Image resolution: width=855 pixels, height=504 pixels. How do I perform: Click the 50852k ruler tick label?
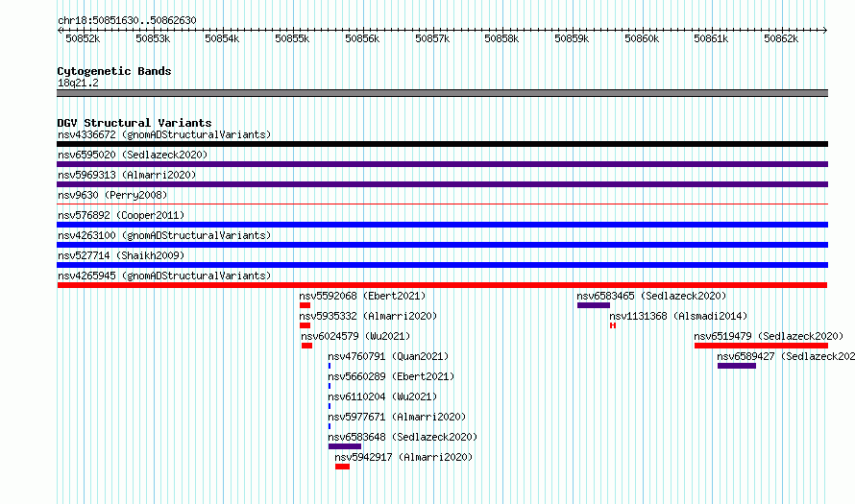click(83, 38)
